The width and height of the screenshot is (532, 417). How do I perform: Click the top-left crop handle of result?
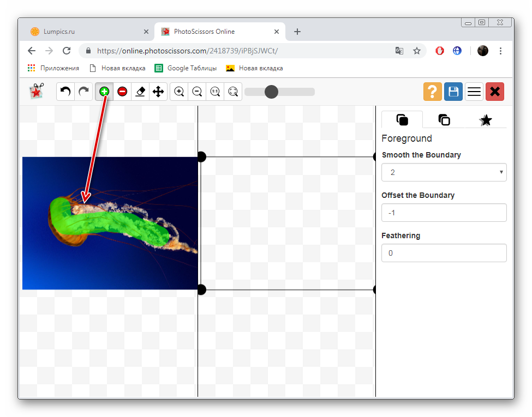(x=201, y=156)
